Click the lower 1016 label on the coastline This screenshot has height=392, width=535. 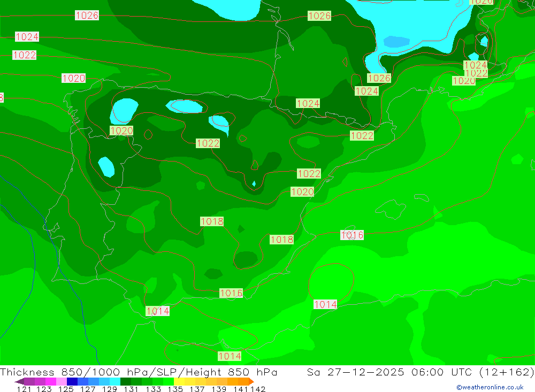tap(231, 293)
